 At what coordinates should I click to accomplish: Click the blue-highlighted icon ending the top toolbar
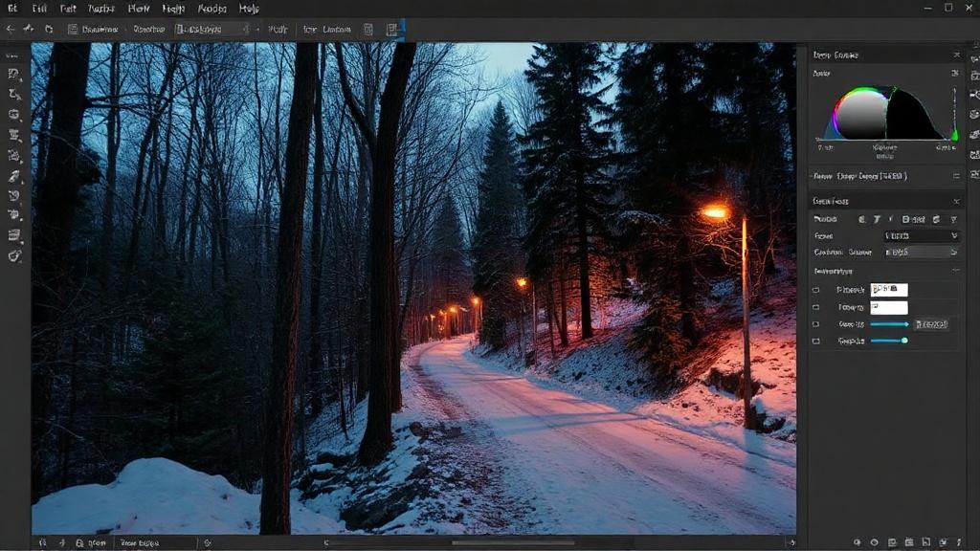pyautogui.click(x=393, y=30)
